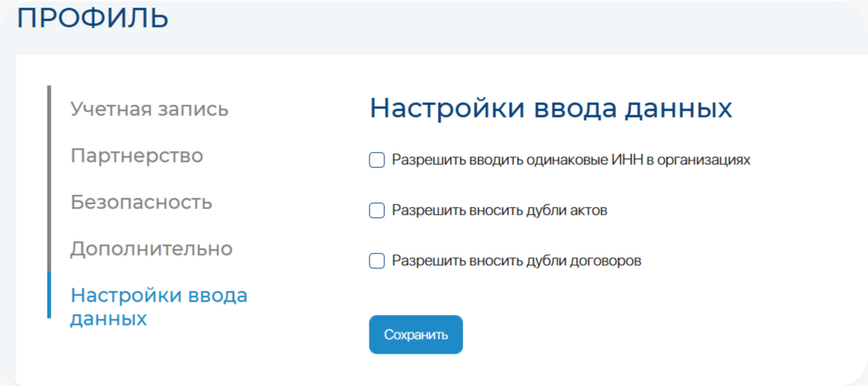Switch to the Партнерство section
Screen dimensions: 868x386
pos(137,156)
